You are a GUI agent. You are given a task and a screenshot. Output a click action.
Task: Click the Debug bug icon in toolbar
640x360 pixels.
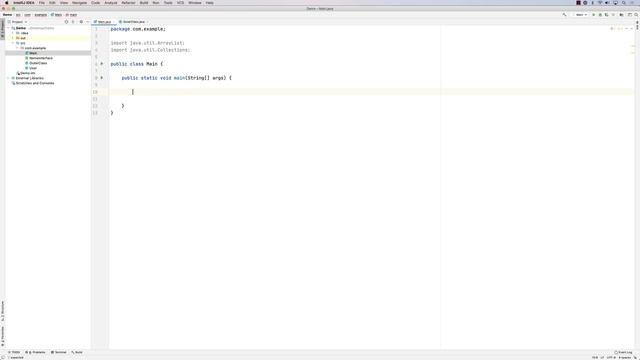pos(600,15)
